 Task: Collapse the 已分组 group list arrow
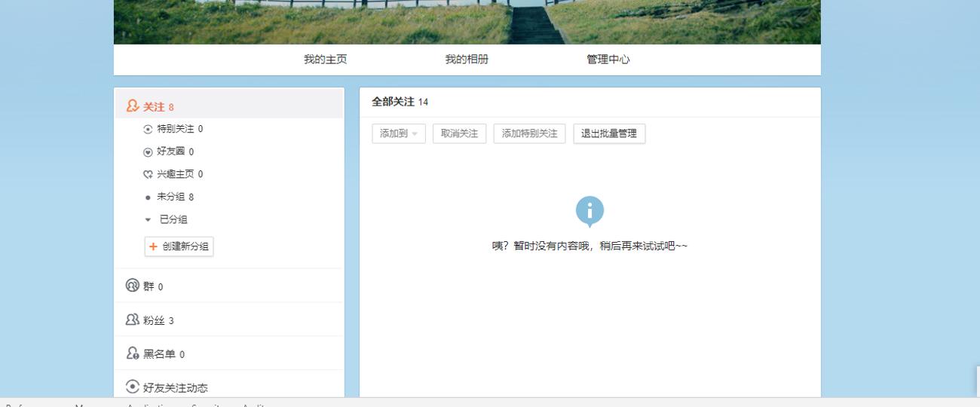pos(148,220)
